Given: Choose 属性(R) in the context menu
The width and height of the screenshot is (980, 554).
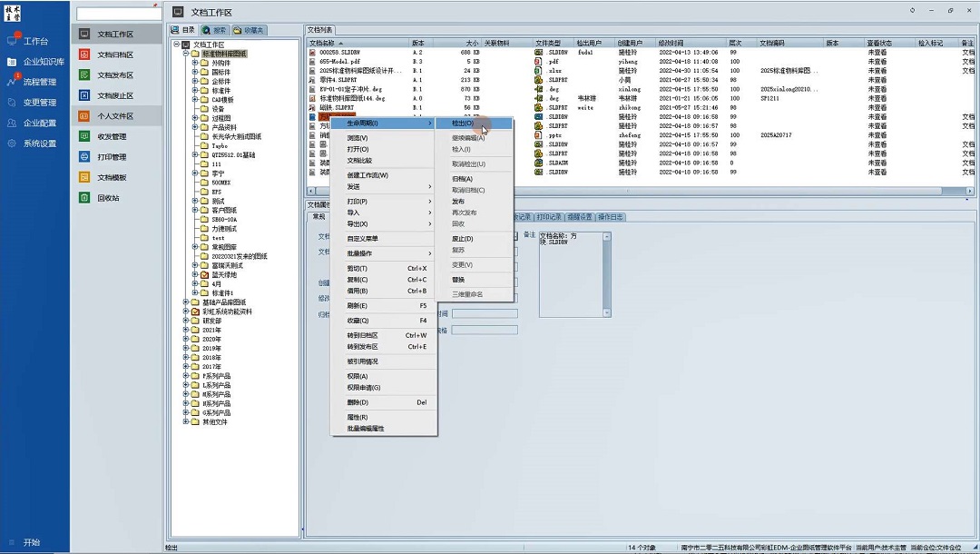Looking at the screenshot, I should click(384, 417).
